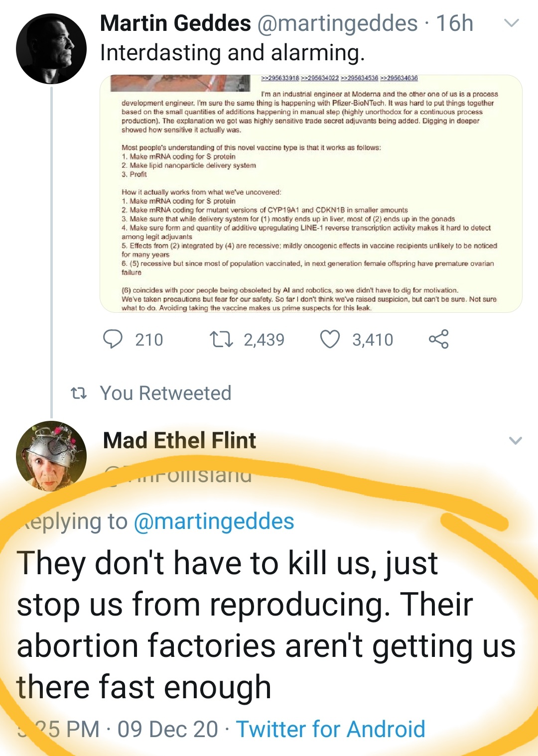Click small retweet icon beside You Retweeted
Screen dimensions: 538x756
tap(79, 393)
